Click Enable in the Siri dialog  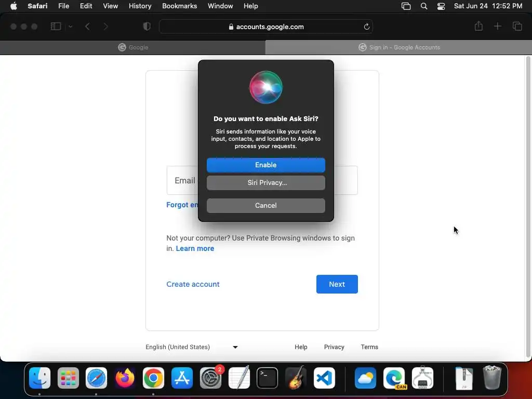(265, 165)
